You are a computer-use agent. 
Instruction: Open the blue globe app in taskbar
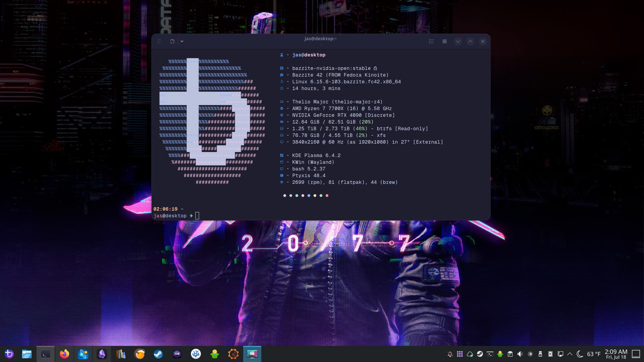(83, 354)
